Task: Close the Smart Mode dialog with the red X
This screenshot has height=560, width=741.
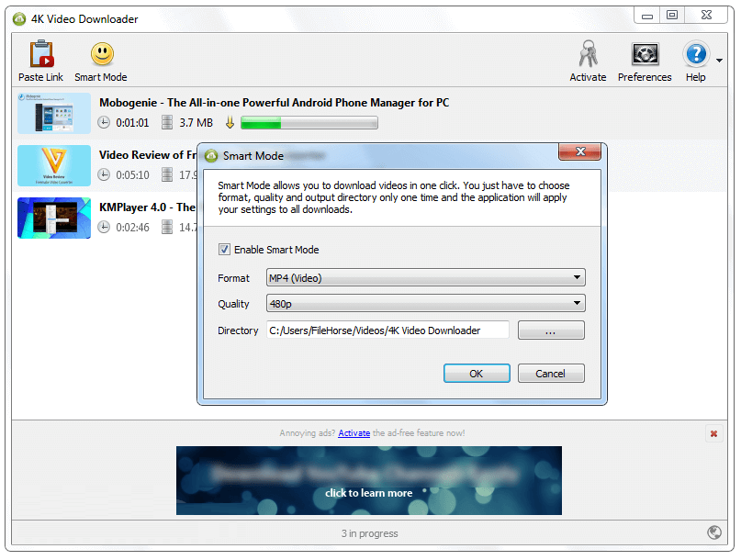Action: pyautogui.click(x=579, y=151)
